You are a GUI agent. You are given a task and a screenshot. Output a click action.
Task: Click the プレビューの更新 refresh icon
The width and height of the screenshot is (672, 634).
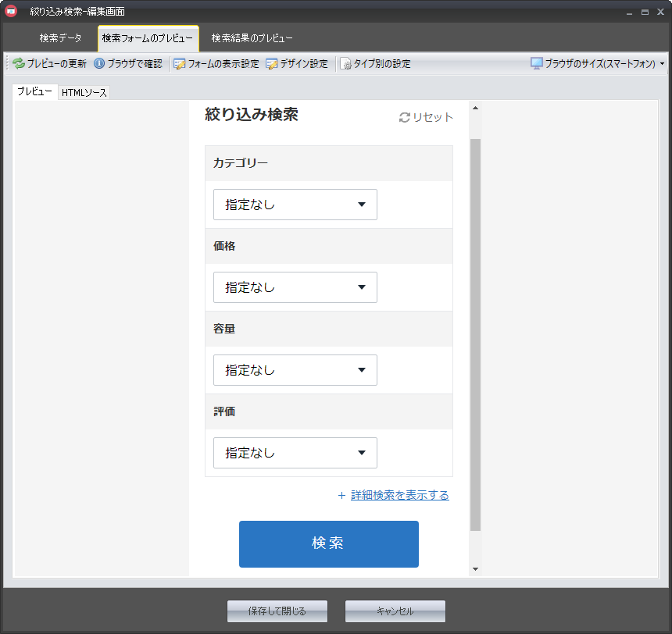(x=18, y=64)
